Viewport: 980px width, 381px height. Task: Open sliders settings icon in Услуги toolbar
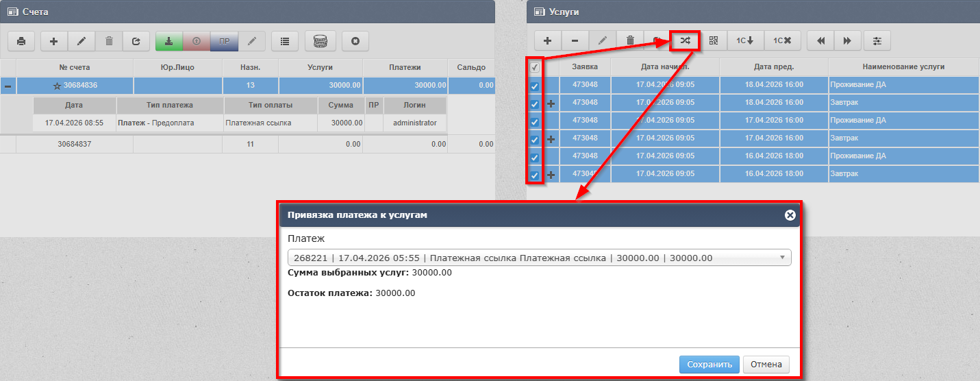877,40
